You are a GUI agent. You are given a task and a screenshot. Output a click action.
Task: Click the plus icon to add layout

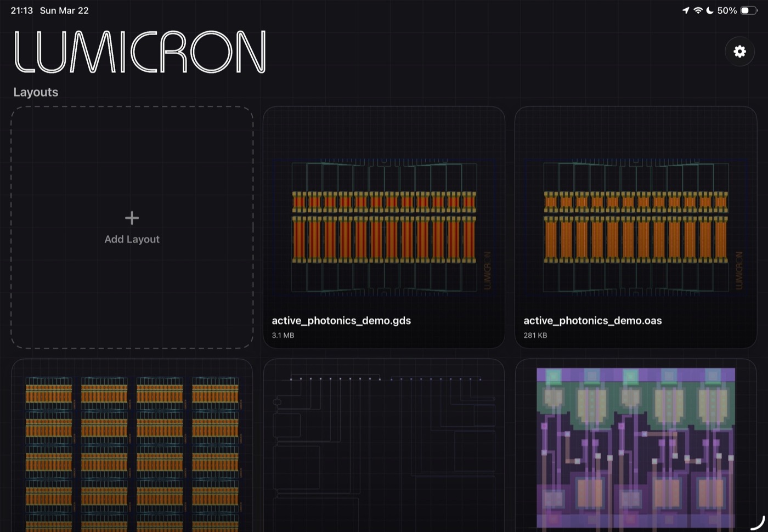pos(132,218)
